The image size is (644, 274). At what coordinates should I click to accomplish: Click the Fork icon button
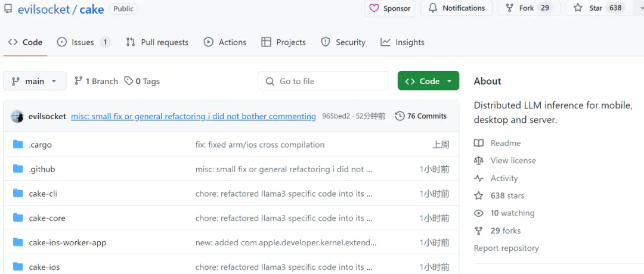tap(510, 8)
